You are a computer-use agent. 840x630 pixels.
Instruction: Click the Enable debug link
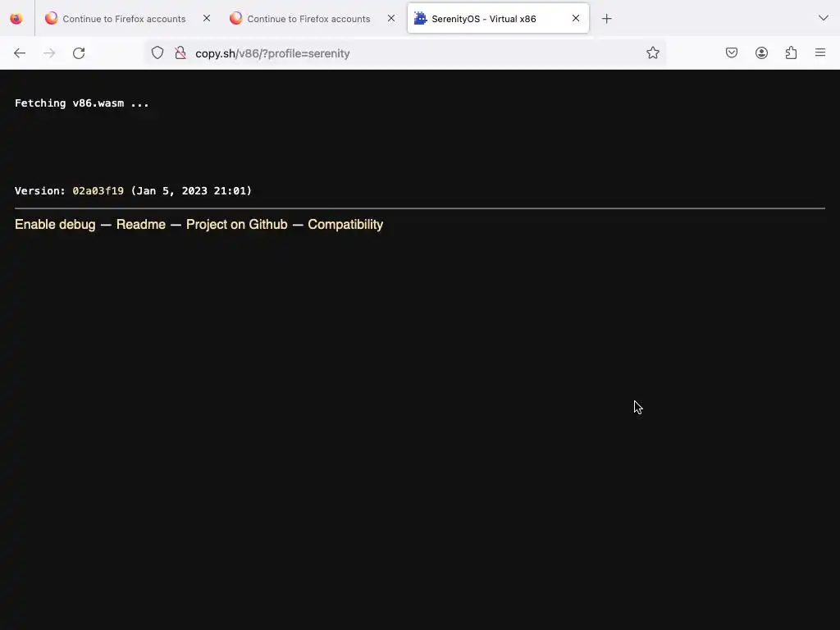pyautogui.click(x=55, y=225)
